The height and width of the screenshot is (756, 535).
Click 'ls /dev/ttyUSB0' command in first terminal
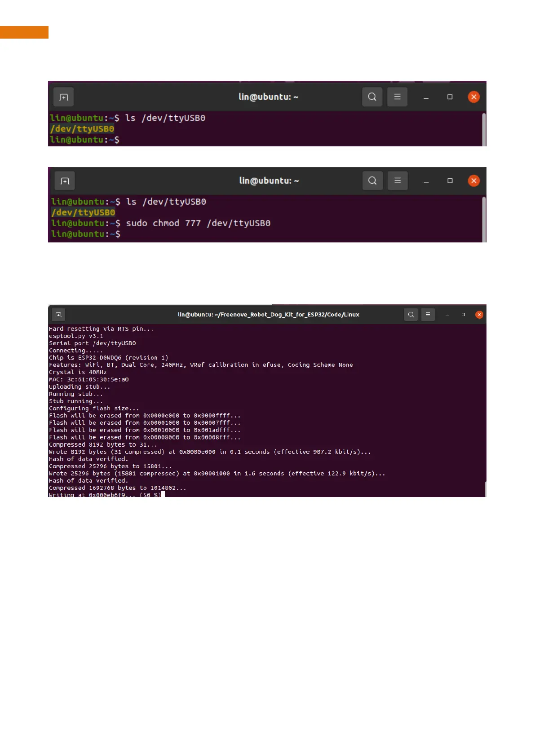pyautogui.click(x=165, y=118)
